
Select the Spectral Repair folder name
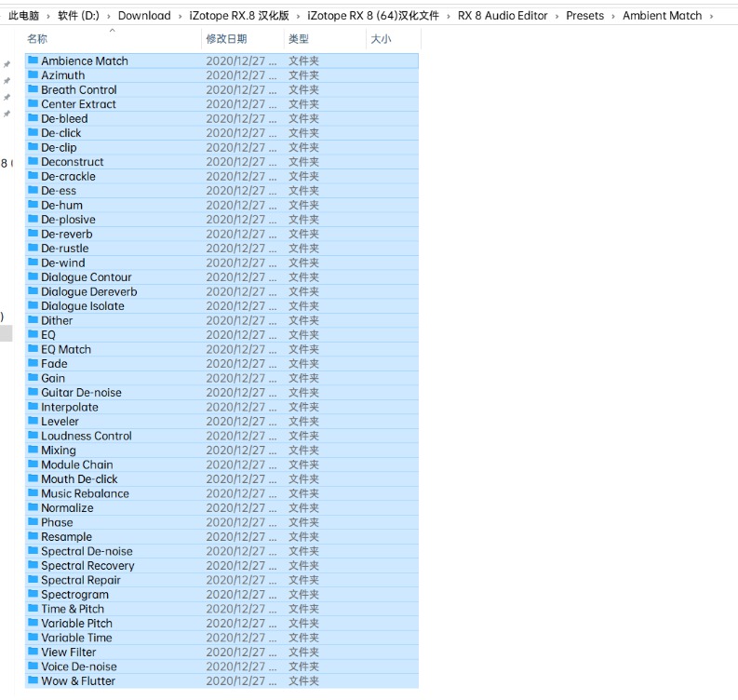pos(81,580)
